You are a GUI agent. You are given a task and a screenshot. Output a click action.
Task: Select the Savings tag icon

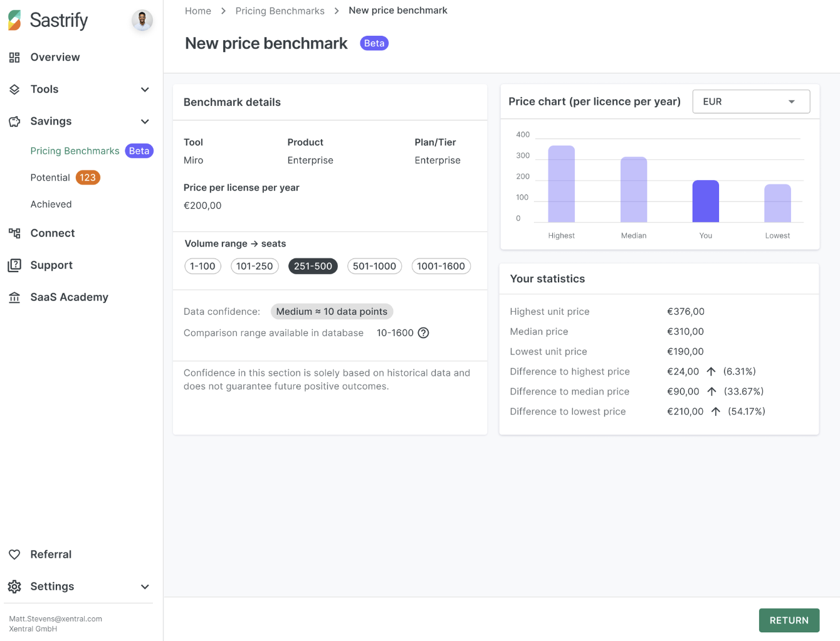point(14,121)
